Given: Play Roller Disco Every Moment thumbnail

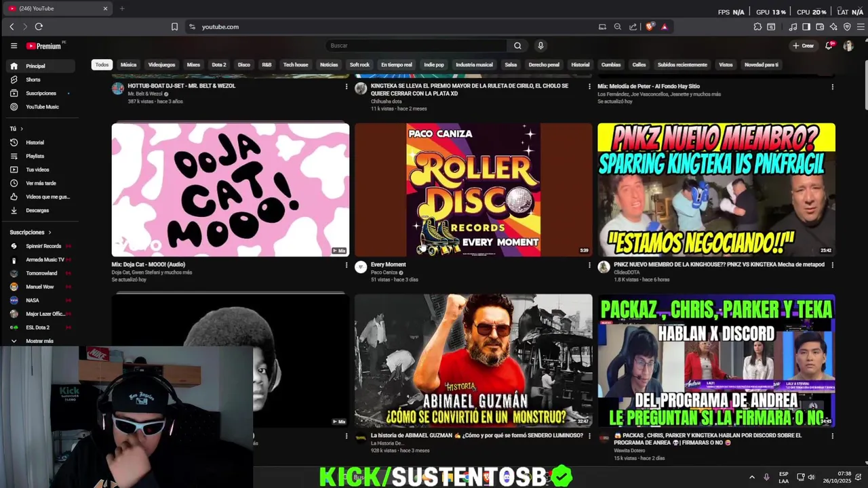Looking at the screenshot, I should (x=473, y=190).
